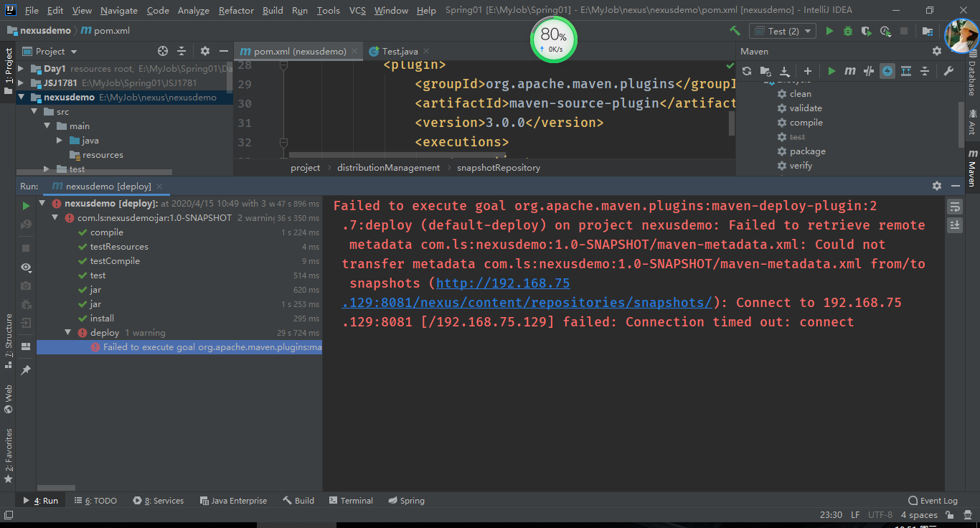Run the Test (2) configuration
The image size is (980, 528).
pos(830,31)
